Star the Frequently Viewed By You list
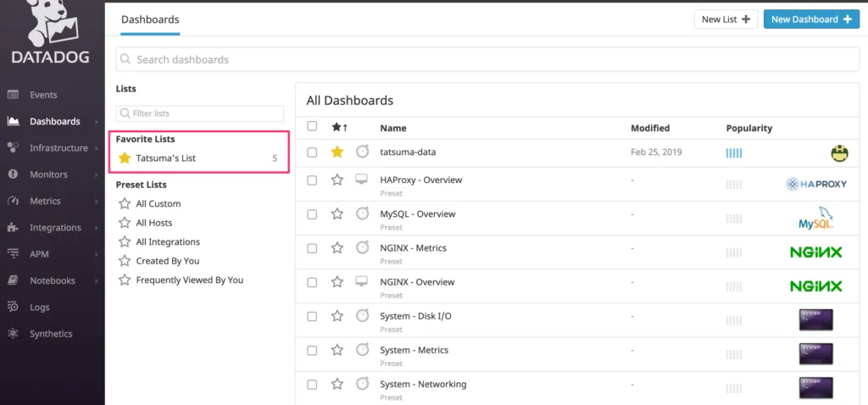The image size is (868, 405). 125,280
